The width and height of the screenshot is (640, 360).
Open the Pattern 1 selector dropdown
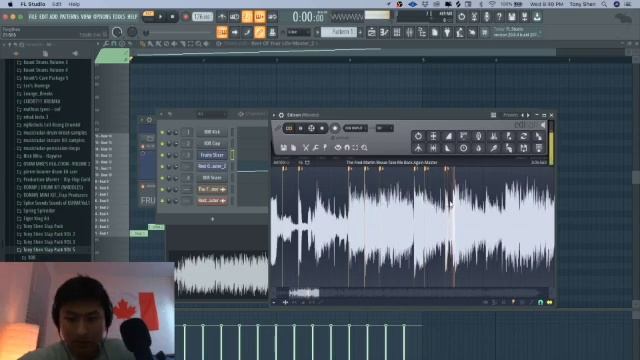[339, 32]
